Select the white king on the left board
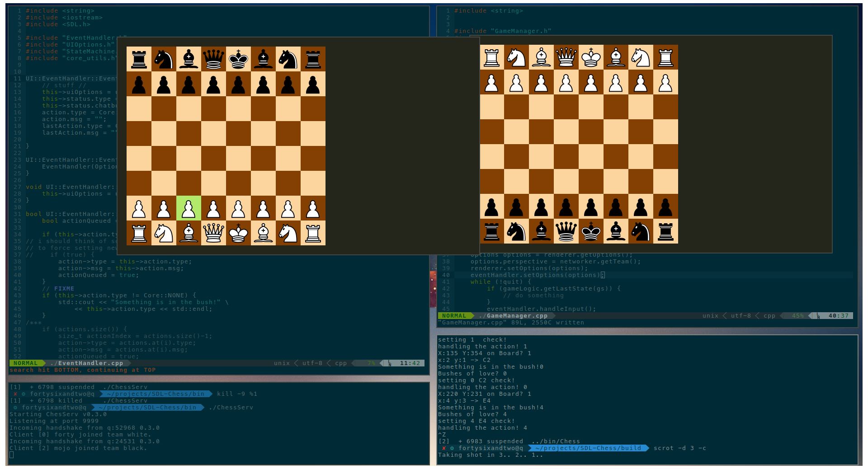Image resolution: width=868 pixels, height=469 pixels. pyautogui.click(x=238, y=233)
